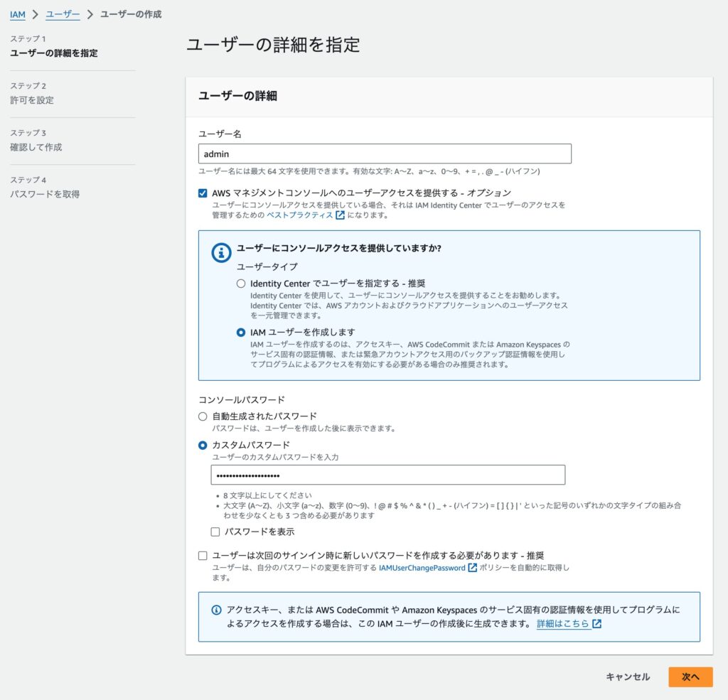Select step 4 パスワードを取得 in sidebar
This screenshot has width=728, height=700.
pos(45,193)
